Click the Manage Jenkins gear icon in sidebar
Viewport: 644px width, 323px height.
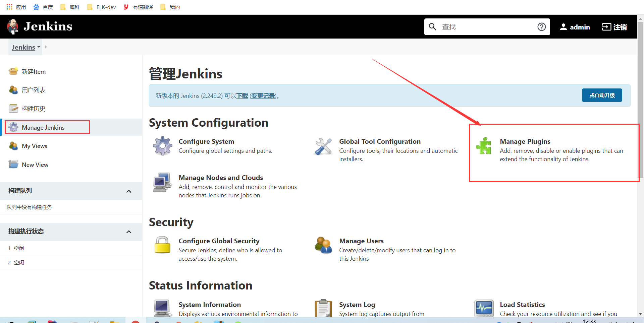pyautogui.click(x=13, y=127)
